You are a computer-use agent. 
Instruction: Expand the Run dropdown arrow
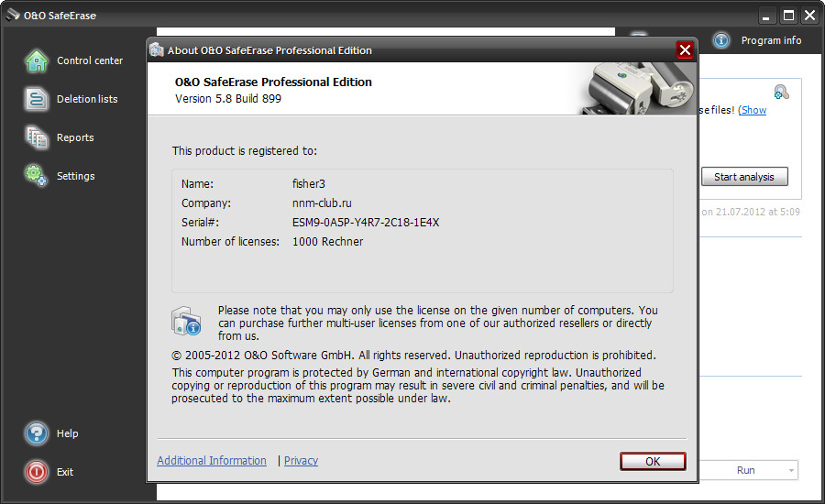pyautogui.click(x=790, y=471)
